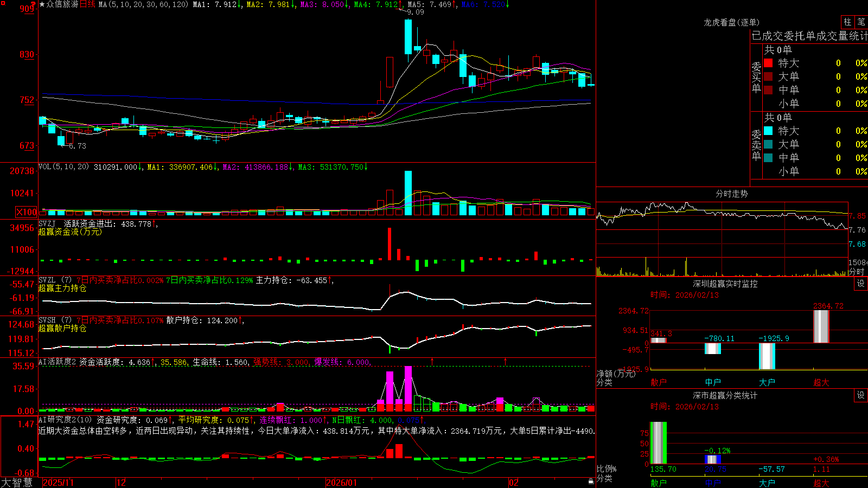868x488 pixels.
Task: Open MA(5,10,20,30,60,120) indicator parameters
Action: click(143, 4)
